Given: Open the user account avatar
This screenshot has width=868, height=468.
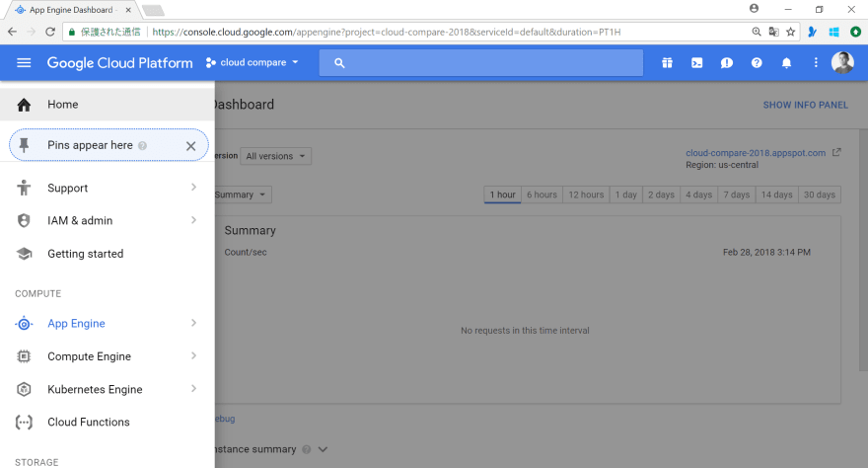Looking at the screenshot, I should click(x=842, y=62).
